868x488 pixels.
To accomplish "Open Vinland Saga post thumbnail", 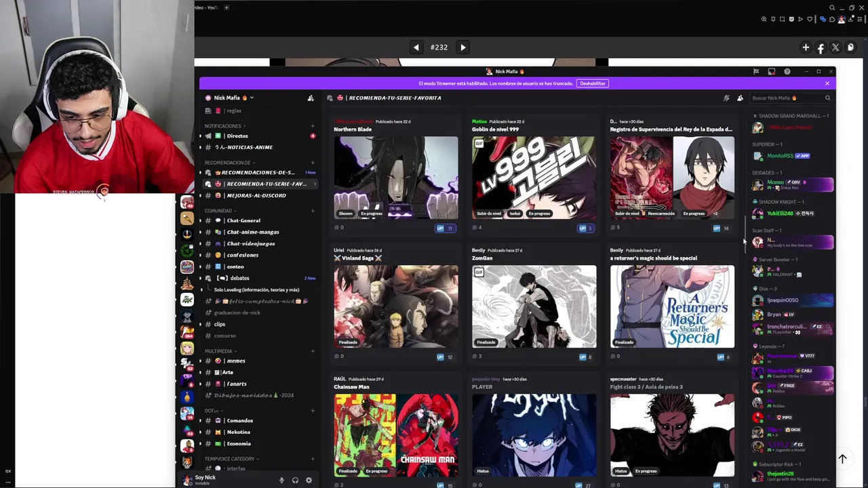I will click(396, 306).
